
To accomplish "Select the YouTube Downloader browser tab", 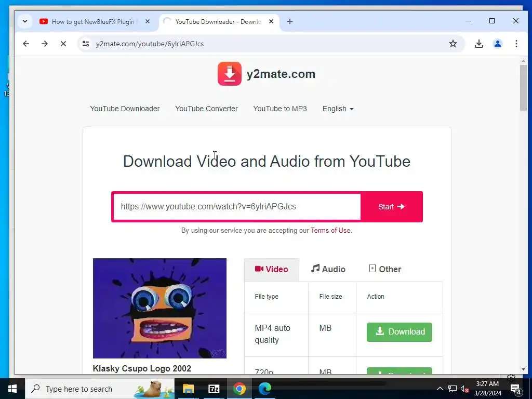I will [218, 21].
